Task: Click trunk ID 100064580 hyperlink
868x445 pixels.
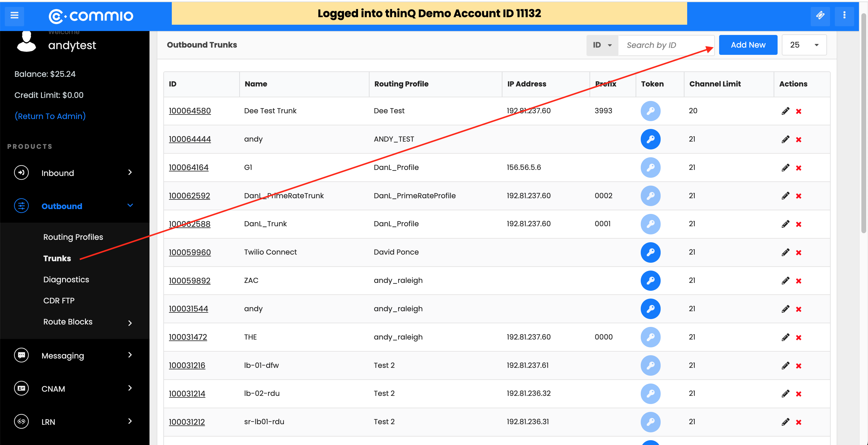Action: pos(189,111)
